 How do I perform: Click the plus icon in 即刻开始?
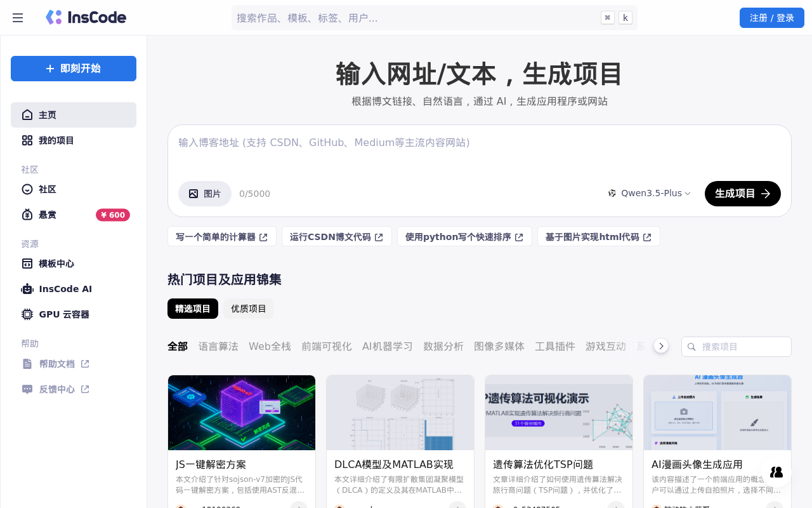50,69
